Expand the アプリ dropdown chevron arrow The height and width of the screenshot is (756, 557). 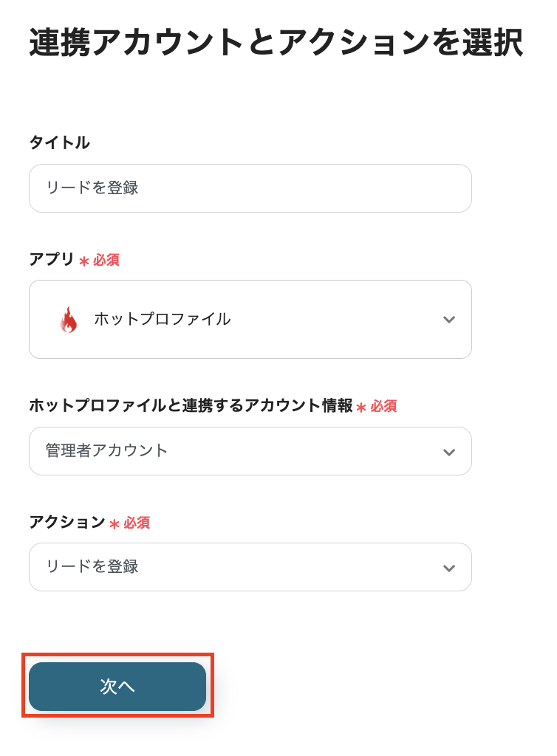[x=448, y=320]
